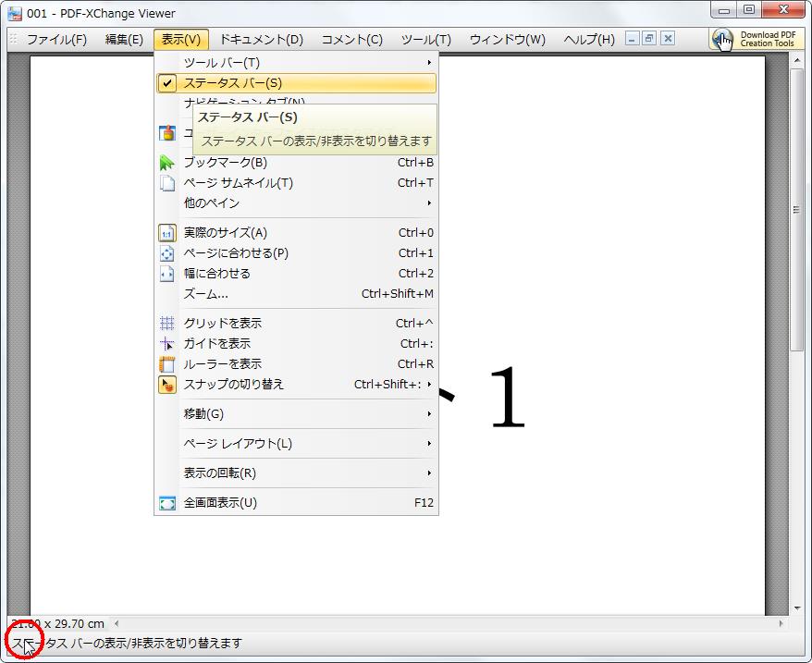This screenshot has height=663, width=812.
Task: Click the fit-to-page icon beside ページに合わせる(P)
Action: point(166,253)
